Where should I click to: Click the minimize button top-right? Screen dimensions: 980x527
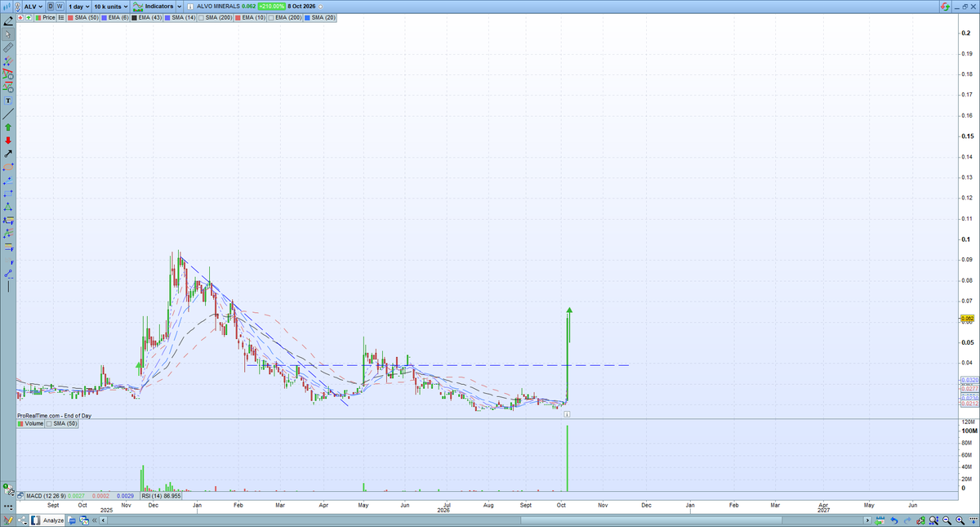tap(957, 7)
